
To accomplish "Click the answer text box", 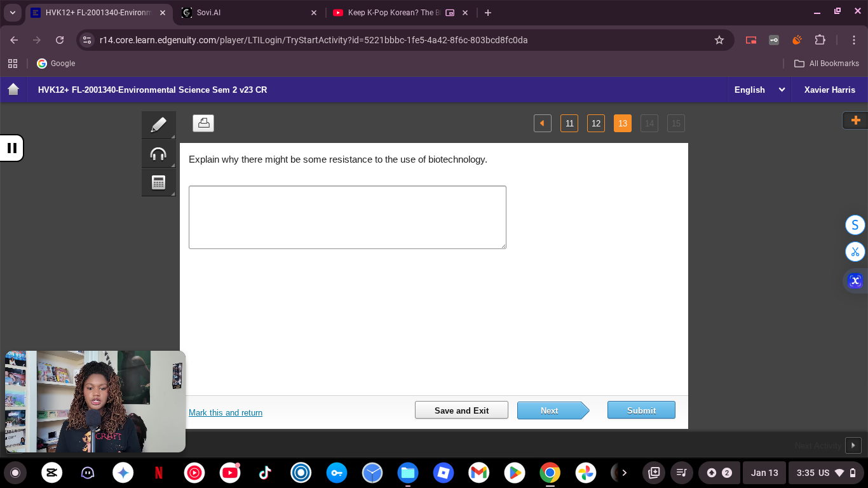I will coord(347,217).
